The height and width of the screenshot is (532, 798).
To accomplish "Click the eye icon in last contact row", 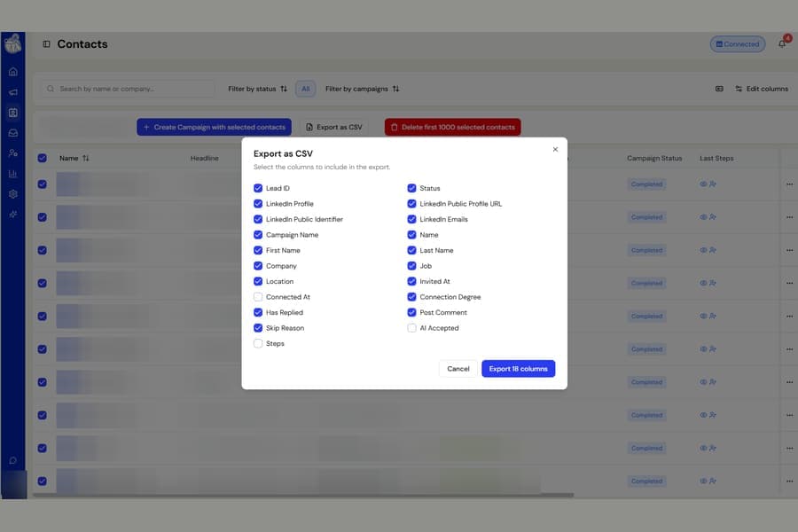I will (703, 481).
